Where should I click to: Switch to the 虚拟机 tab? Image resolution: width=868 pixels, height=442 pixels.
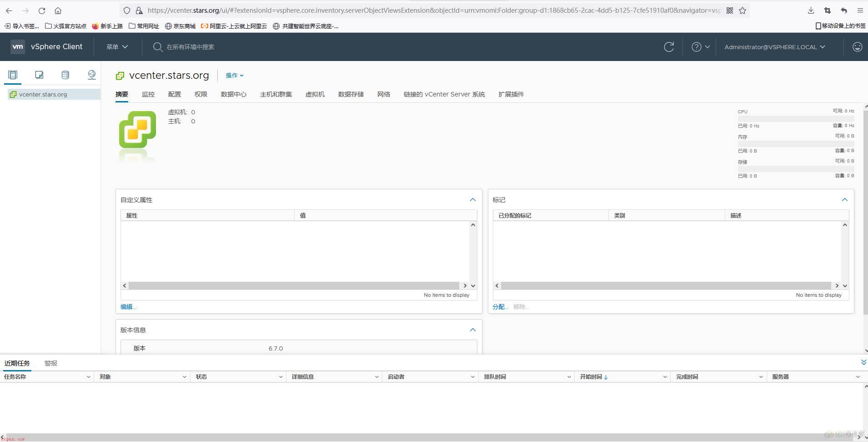(x=315, y=94)
